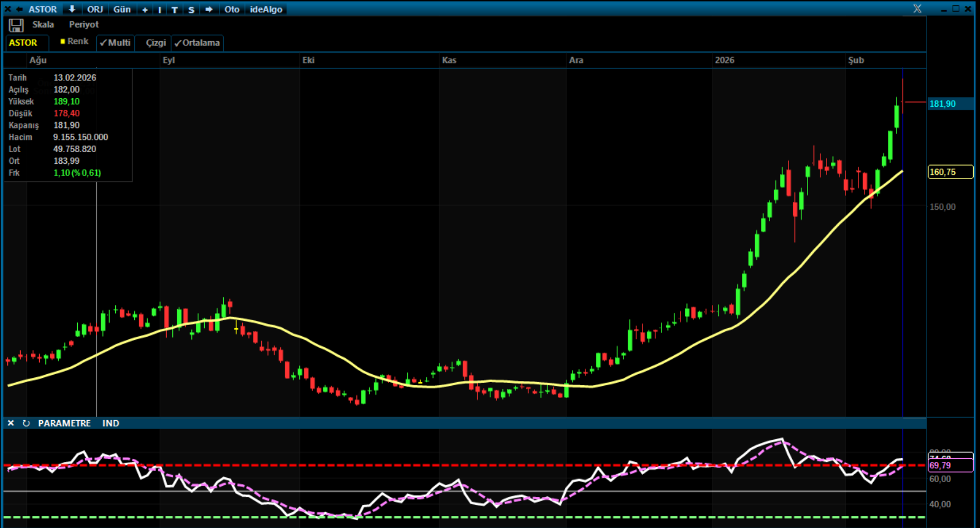980x528 pixels.
Task: Toggle the Ortalama checkbox
Action: pos(197,43)
